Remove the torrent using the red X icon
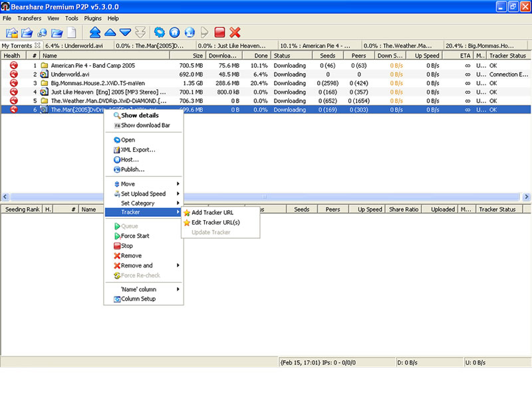Image resolution: width=532 pixels, height=399 pixels. click(234, 32)
